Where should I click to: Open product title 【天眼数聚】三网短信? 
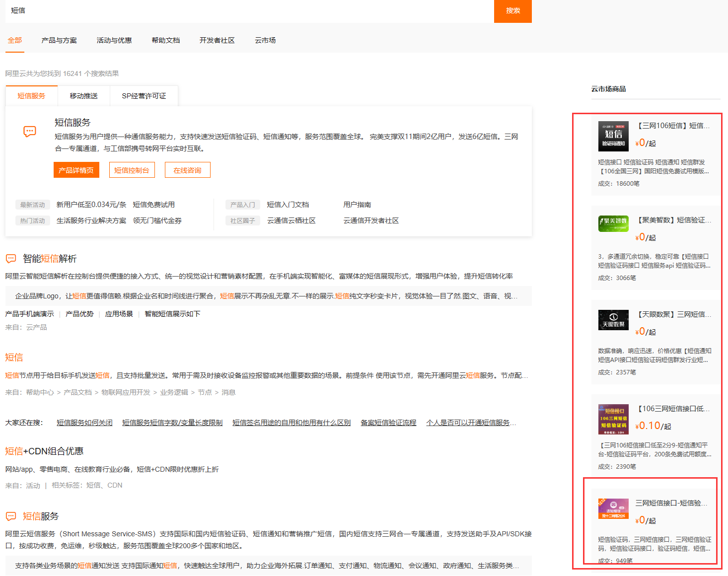tap(673, 314)
